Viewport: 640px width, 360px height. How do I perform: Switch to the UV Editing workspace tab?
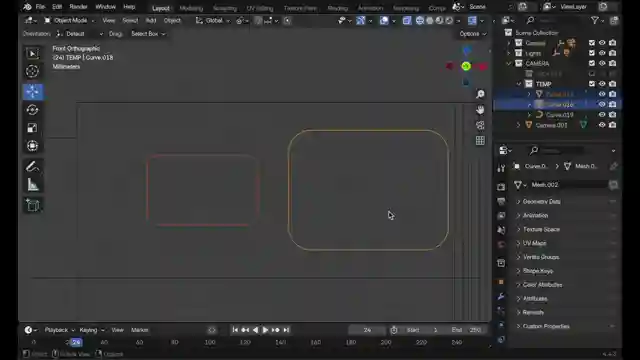point(260,8)
